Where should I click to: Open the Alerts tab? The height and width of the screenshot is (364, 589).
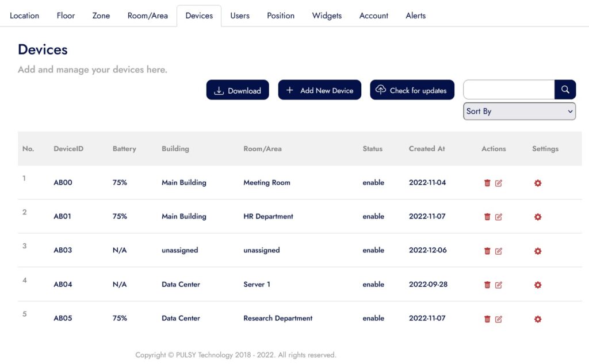[415, 16]
